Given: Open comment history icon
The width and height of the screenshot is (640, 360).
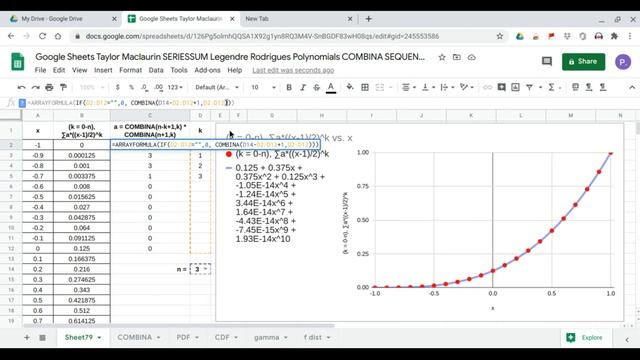Looking at the screenshot, I should point(547,62).
